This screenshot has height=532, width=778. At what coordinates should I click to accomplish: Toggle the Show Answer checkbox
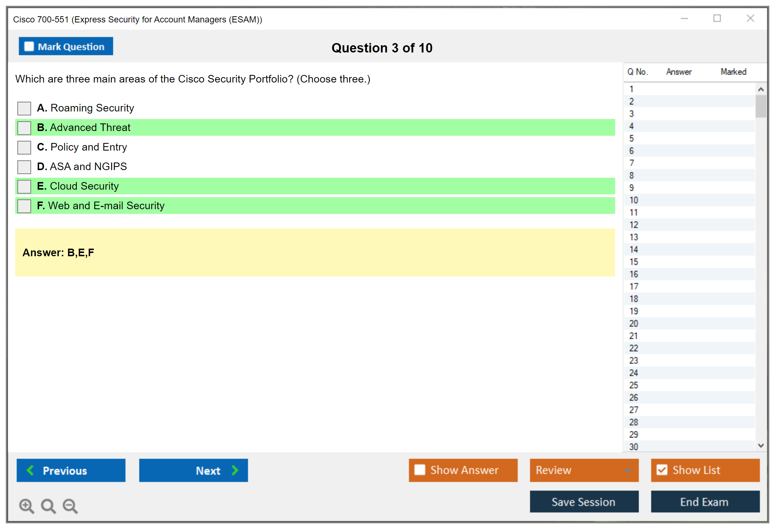pos(420,470)
